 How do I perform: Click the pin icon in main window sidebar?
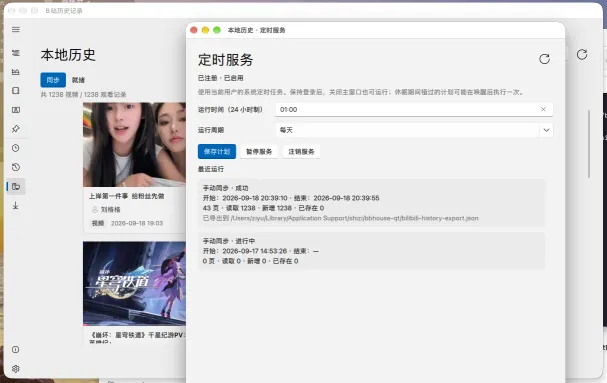tap(16, 129)
